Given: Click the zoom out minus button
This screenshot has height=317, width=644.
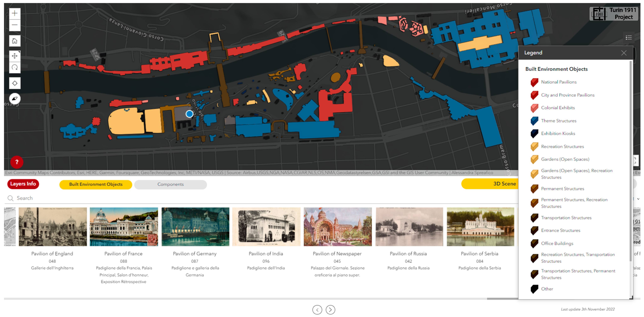Looking at the screenshot, I should click(x=14, y=25).
